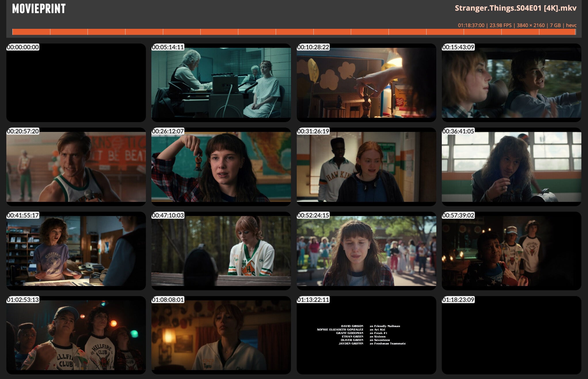Image resolution: width=588 pixels, height=379 pixels.
Task: Open the crying girl thumbnail at 00:52:24:15
Action: click(x=366, y=251)
